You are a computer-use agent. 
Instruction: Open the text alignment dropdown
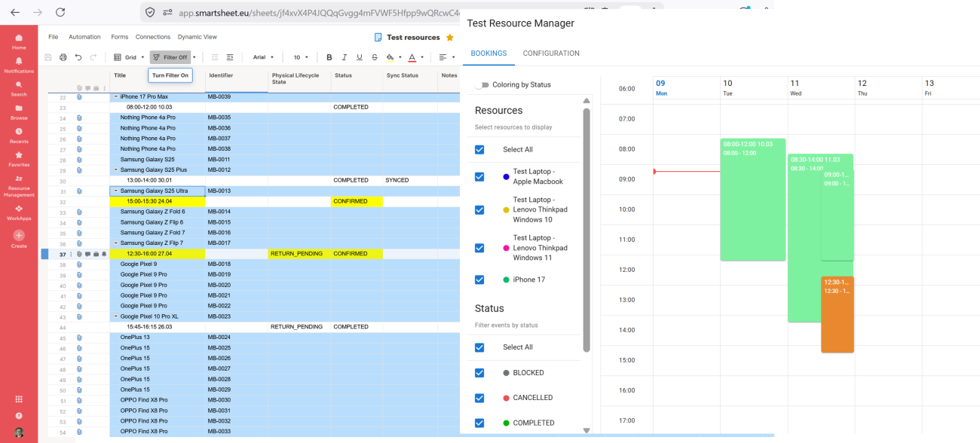coord(447,57)
